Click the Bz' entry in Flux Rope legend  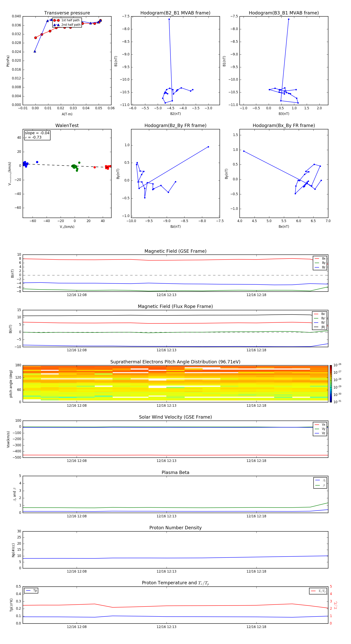320,323
